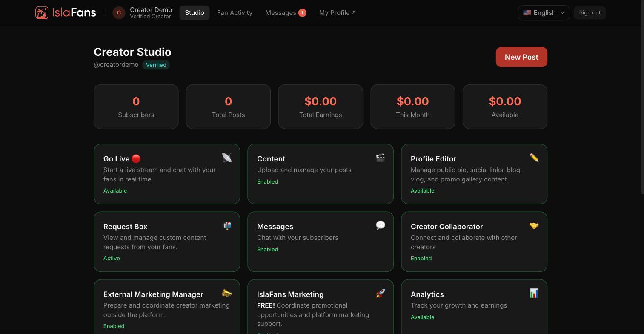644x334 pixels.
Task: Open the English language dropdown
Action: tap(544, 13)
